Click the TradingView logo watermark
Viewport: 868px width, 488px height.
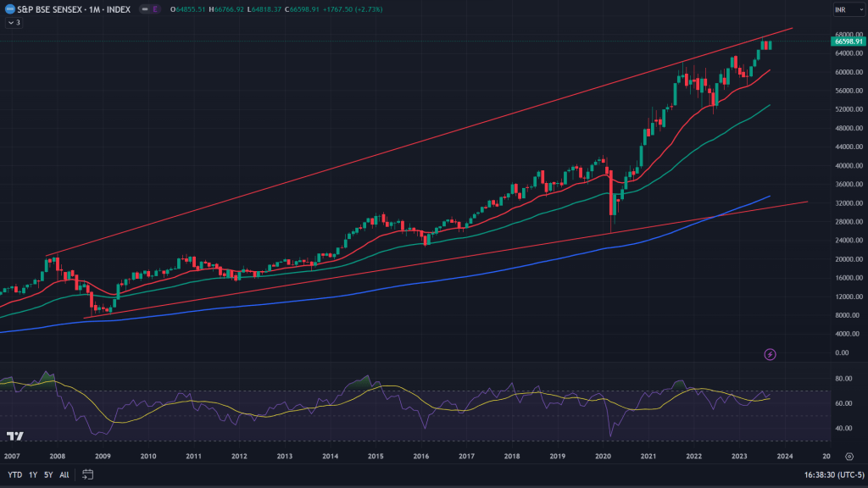14,436
